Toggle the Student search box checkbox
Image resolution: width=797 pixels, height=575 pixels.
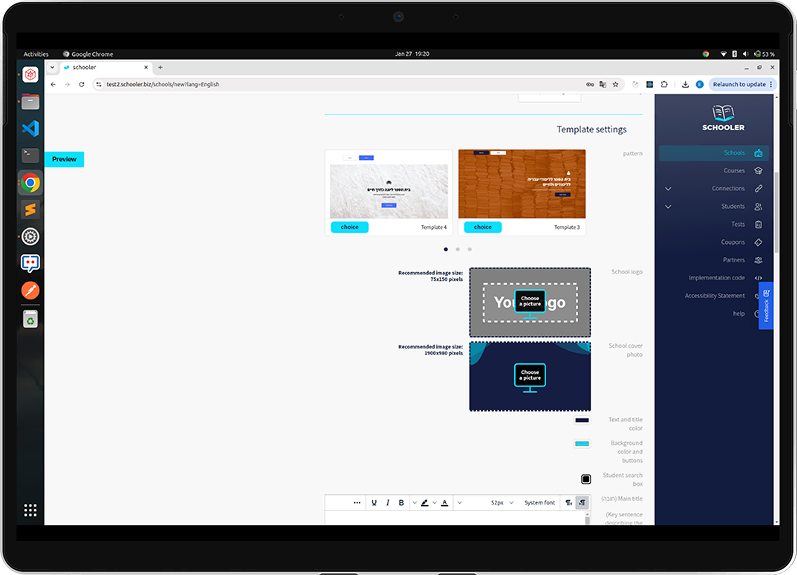coord(586,479)
